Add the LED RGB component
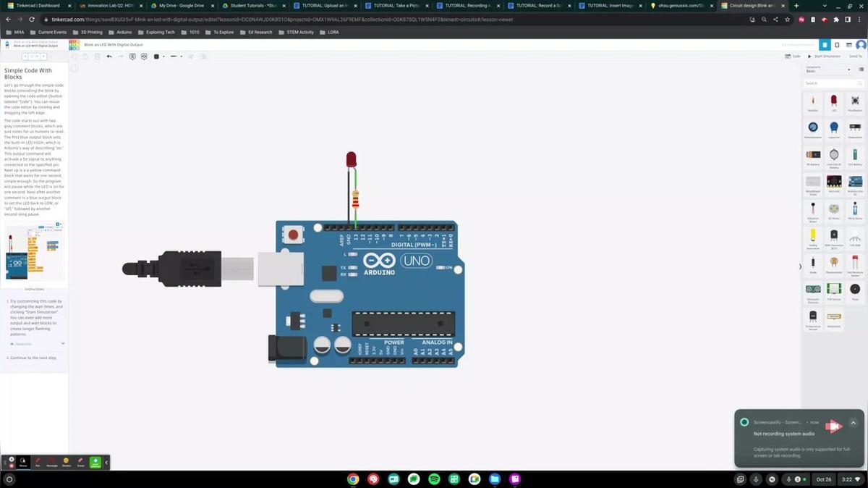The image size is (868, 488). tap(855, 238)
